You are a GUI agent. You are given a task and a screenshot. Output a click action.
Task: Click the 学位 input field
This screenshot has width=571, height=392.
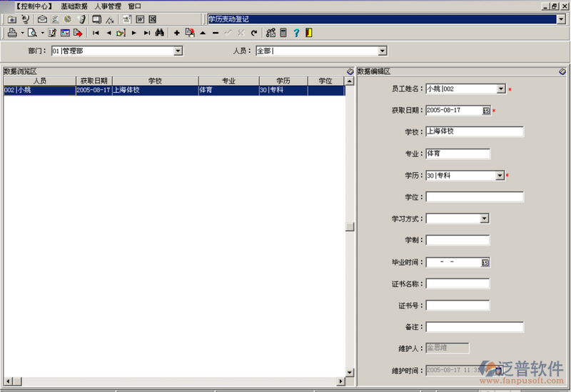pos(475,197)
